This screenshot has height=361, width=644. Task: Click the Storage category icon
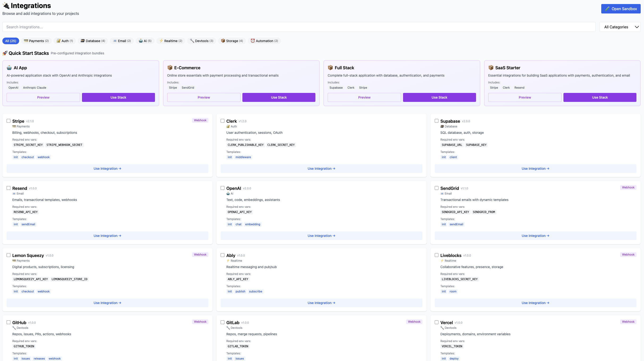223,41
